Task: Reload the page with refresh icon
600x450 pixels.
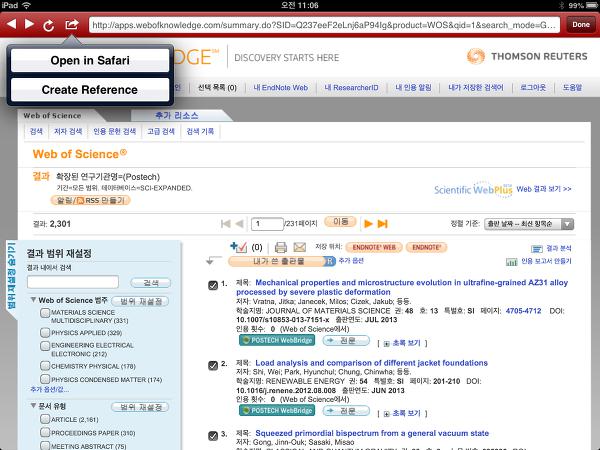Action: coord(49,25)
